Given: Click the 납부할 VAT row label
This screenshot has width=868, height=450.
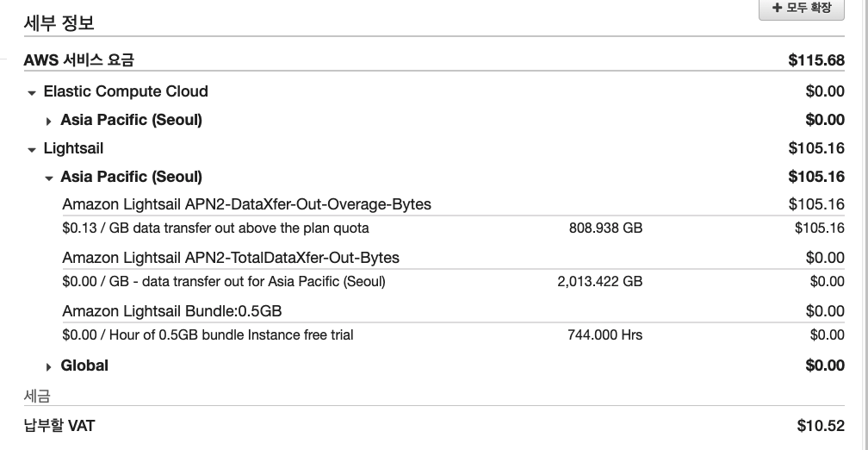Looking at the screenshot, I should pyautogui.click(x=59, y=426).
